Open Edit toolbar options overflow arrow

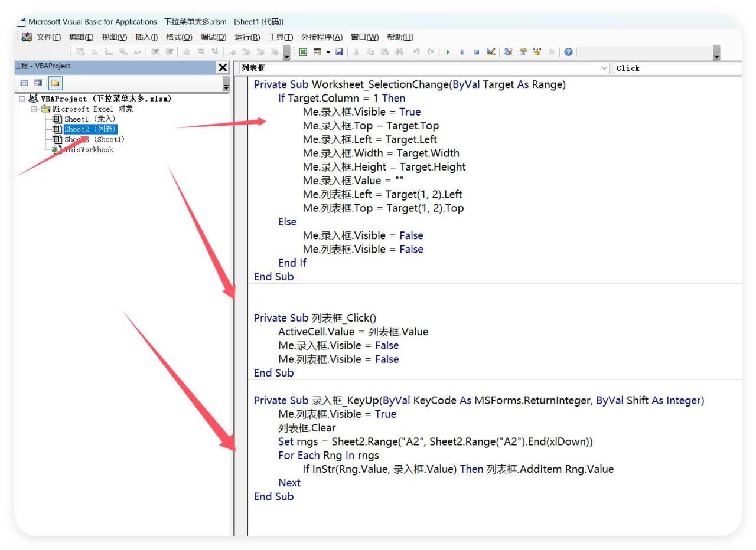point(287,53)
